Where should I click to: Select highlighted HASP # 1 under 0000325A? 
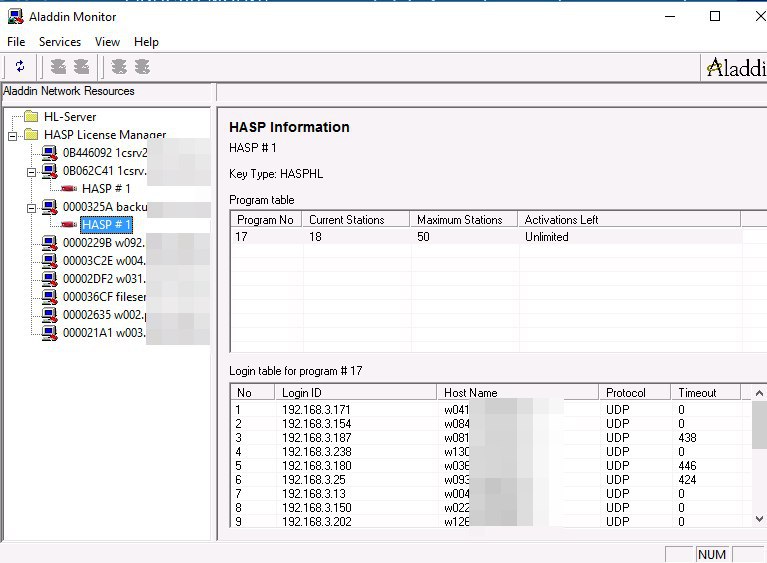tap(106, 225)
